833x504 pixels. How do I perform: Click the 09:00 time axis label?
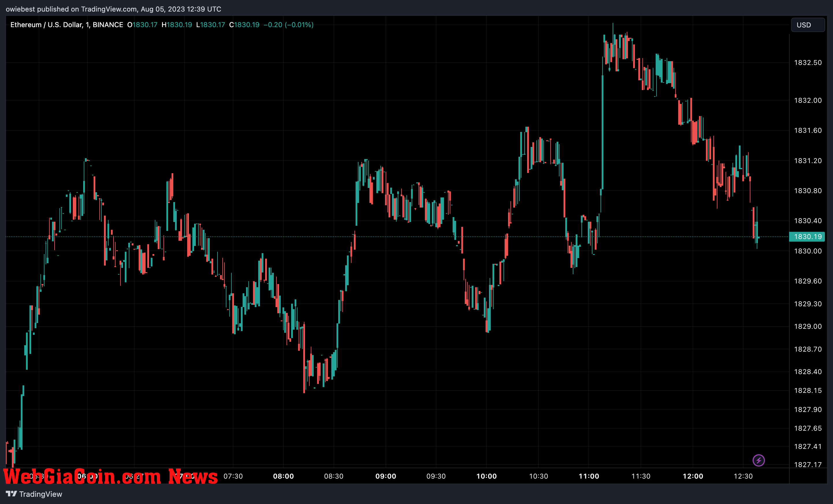(x=386, y=476)
